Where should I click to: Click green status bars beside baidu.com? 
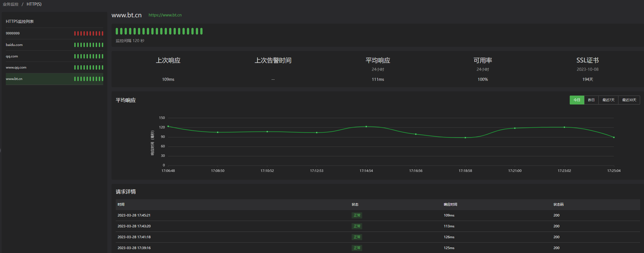(x=88, y=45)
